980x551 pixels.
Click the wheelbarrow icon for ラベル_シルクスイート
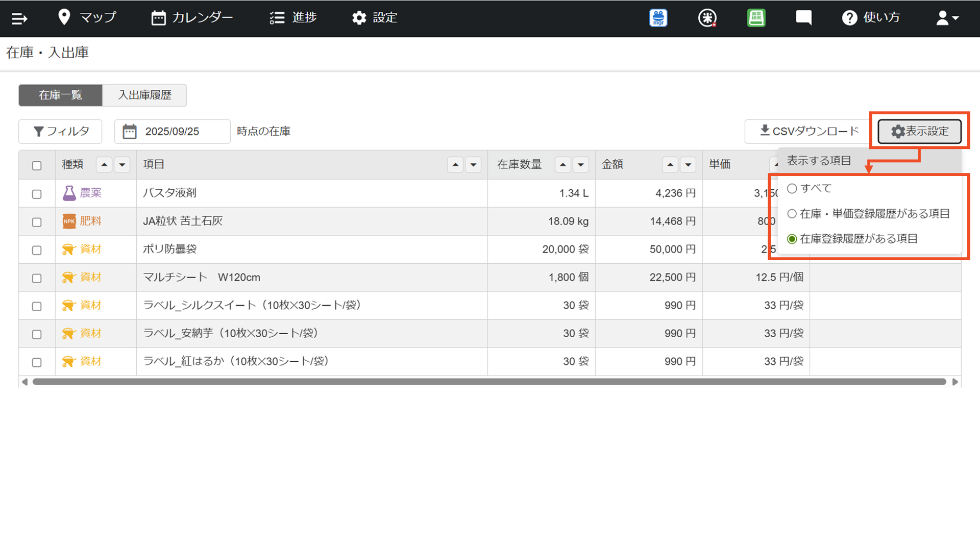click(x=69, y=306)
